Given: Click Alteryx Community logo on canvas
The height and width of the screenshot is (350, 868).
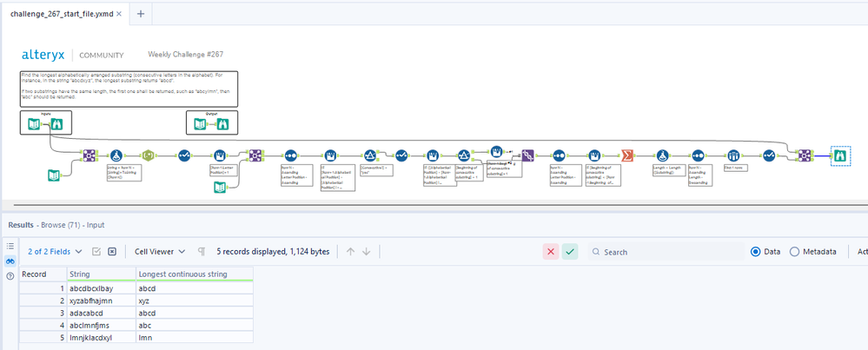Looking at the screenshot, I should (72, 55).
